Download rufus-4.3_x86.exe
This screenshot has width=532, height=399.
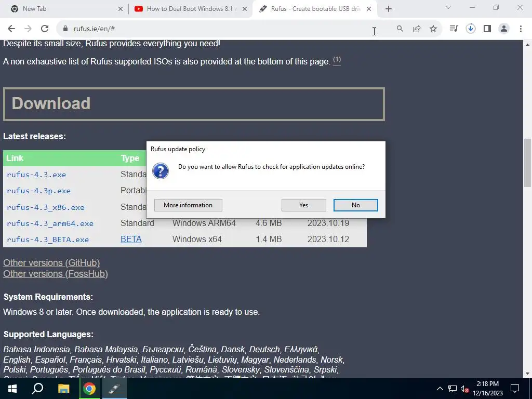tap(46, 207)
